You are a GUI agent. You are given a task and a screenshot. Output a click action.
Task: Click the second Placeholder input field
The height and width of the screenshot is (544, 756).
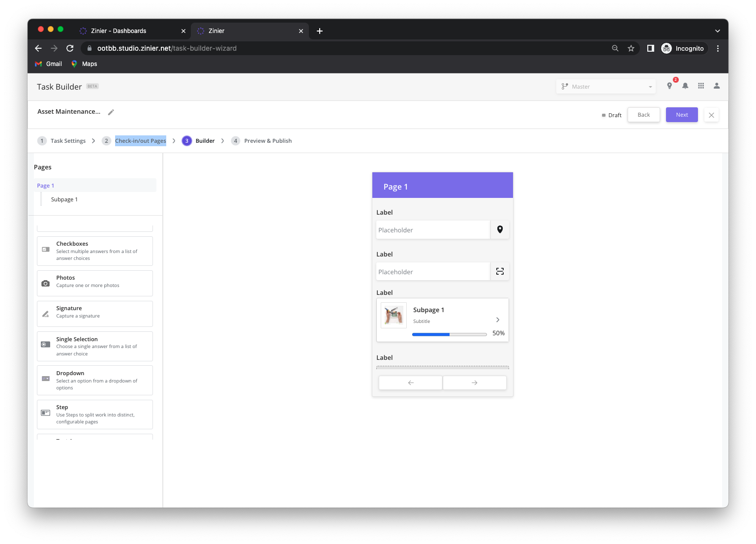[x=433, y=272]
